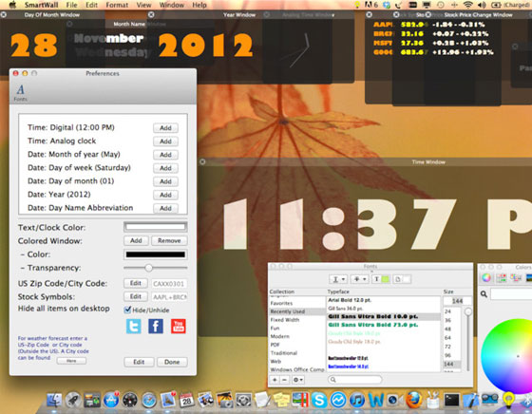
Task: Click the Text/Clock Color white swatch
Action: pyautogui.click(x=156, y=227)
